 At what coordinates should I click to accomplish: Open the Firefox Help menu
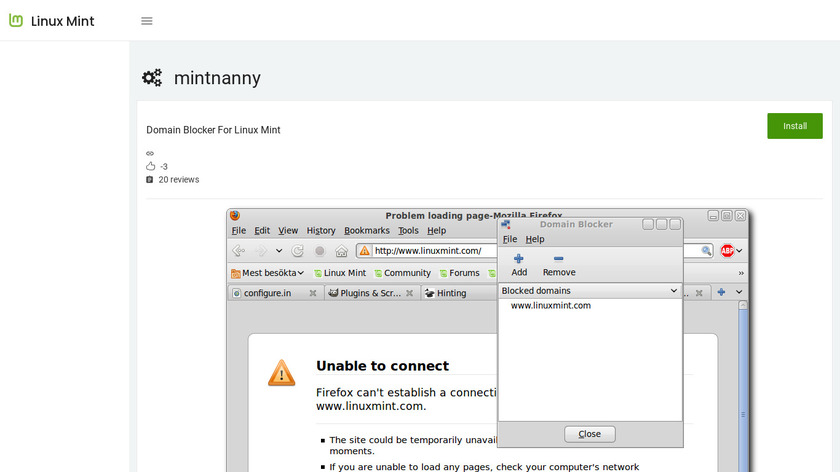(437, 230)
